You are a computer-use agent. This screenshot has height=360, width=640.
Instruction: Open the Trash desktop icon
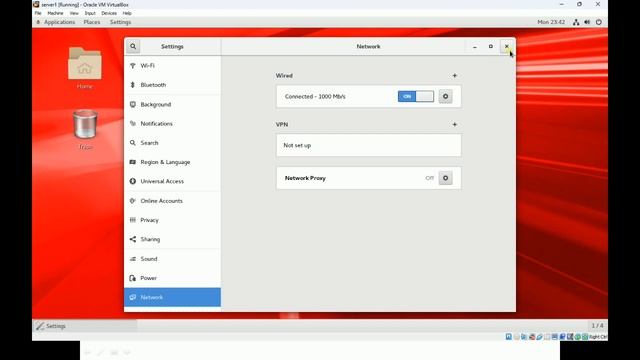click(x=85, y=129)
